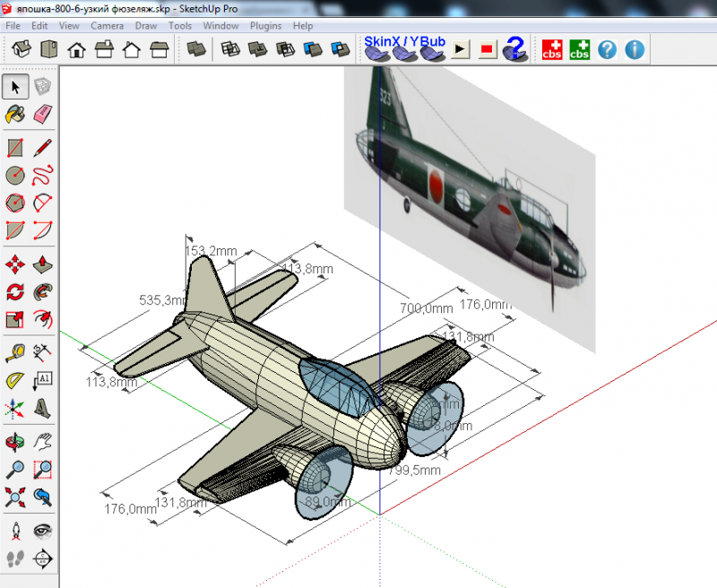The width and height of the screenshot is (717, 588).
Task: Select the Text label tool
Action: (x=42, y=381)
